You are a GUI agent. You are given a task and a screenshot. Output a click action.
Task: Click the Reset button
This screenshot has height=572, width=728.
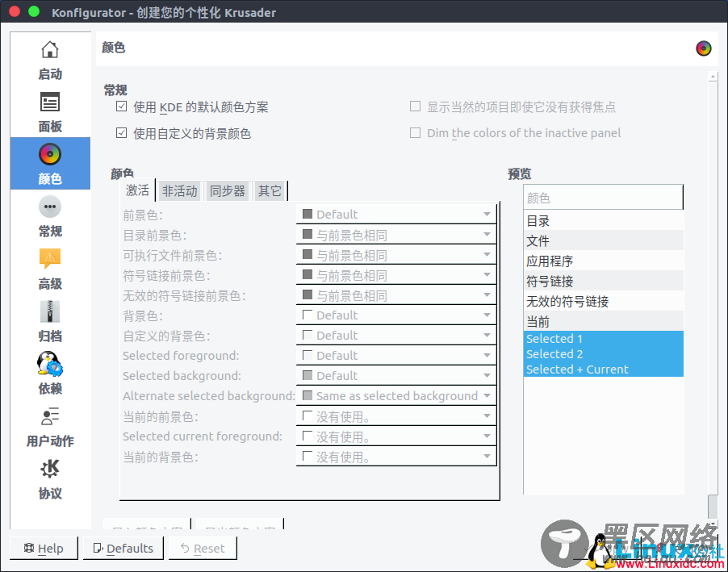click(203, 549)
